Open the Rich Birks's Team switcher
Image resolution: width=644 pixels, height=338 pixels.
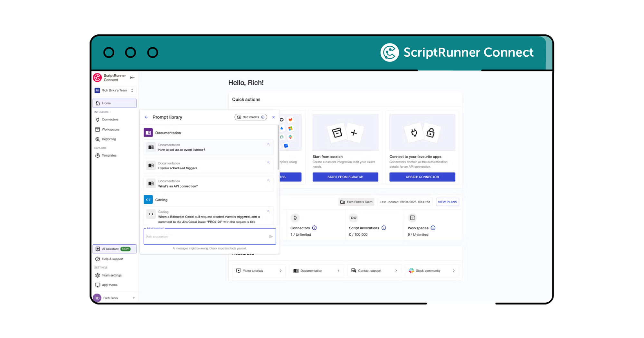coord(115,90)
